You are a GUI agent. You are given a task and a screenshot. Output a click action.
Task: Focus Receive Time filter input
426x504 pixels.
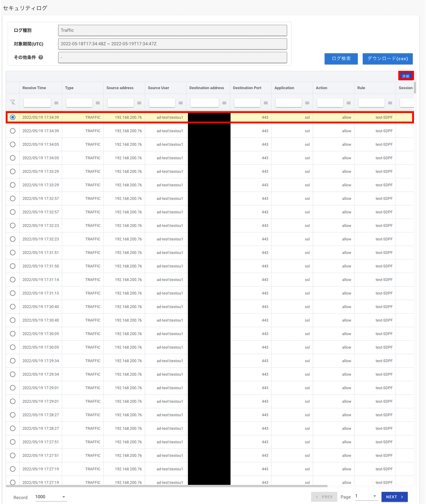[x=37, y=103]
